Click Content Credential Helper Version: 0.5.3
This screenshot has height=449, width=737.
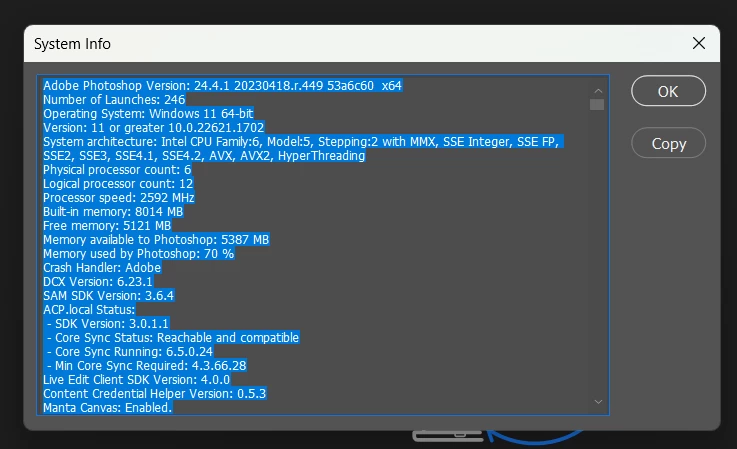(155, 394)
